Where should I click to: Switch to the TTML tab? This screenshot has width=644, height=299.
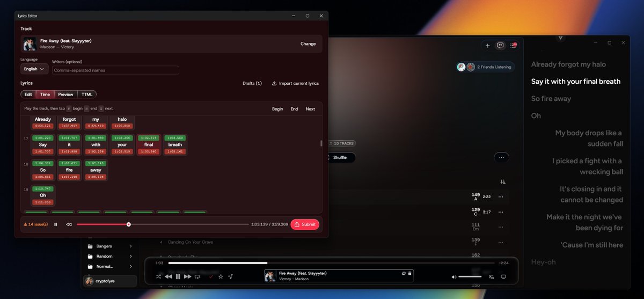pyautogui.click(x=87, y=94)
